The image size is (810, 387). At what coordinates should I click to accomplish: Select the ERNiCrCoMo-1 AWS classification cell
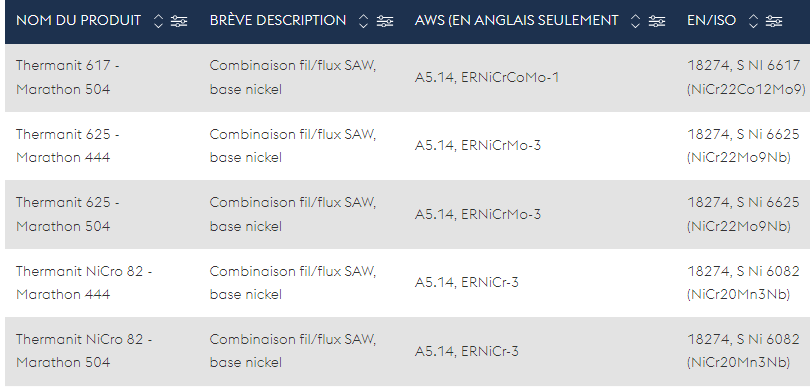tap(487, 78)
